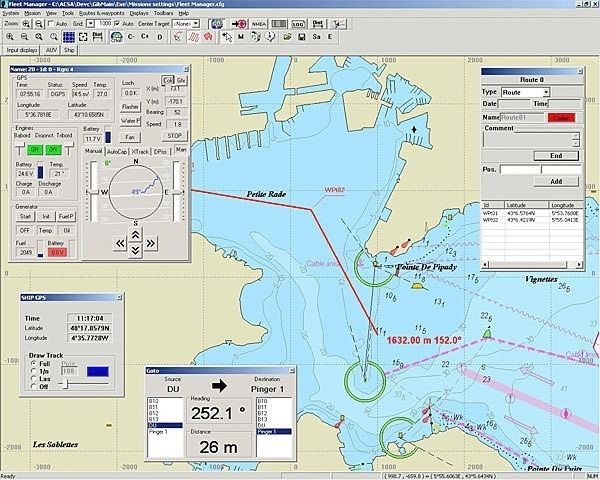This screenshot has height=480, width=600.
Task: Click the Flasher button
Action: [130, 107]
